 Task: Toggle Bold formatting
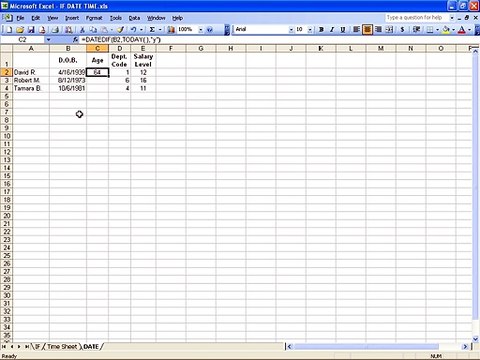pyautogui.click(x=321, y=30)
